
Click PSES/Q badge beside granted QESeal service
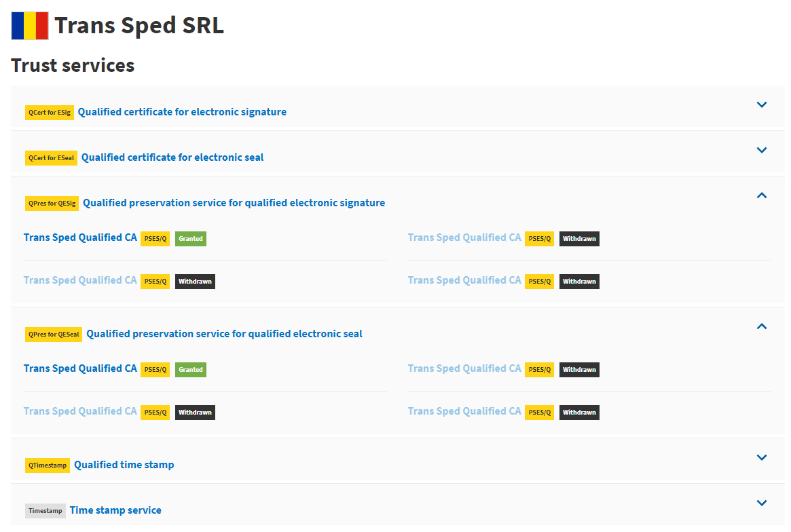(155, 370)
